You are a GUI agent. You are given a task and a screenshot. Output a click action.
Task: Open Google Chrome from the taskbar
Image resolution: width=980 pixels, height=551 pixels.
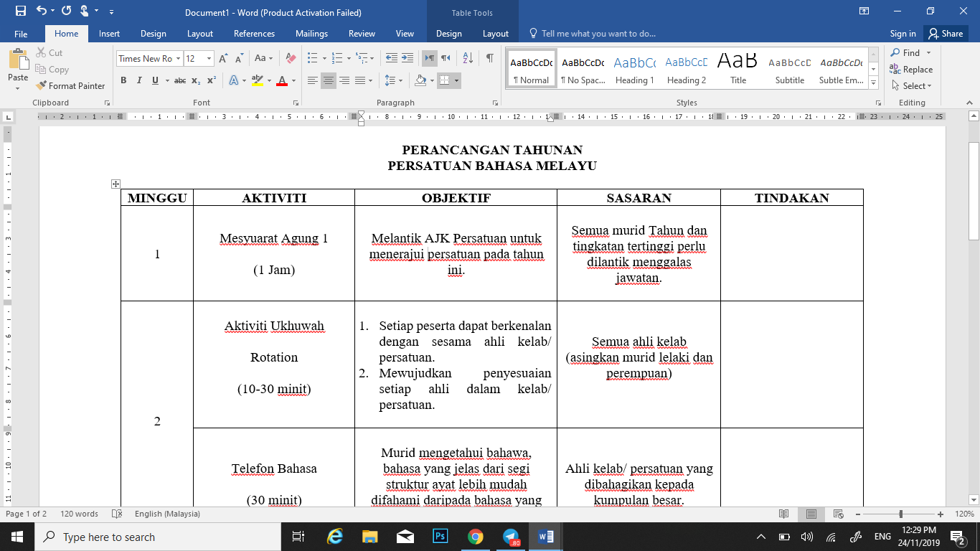pyautogui.click(x=475, y=537)
